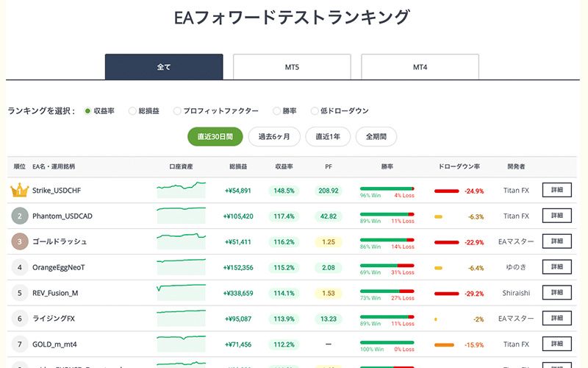Choose the 低ドローダウン radio option
This screenshot has width=588, height=368.
315,111
